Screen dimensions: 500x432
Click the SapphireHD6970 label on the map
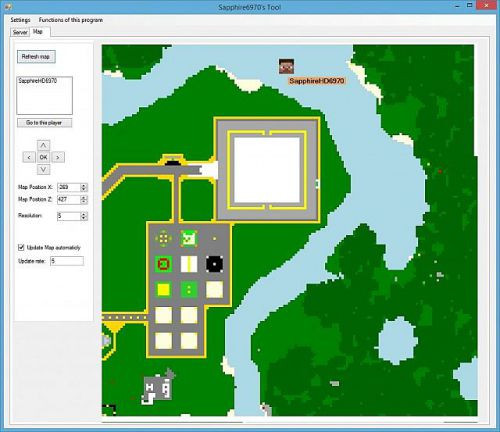click(x=317, y=81)
